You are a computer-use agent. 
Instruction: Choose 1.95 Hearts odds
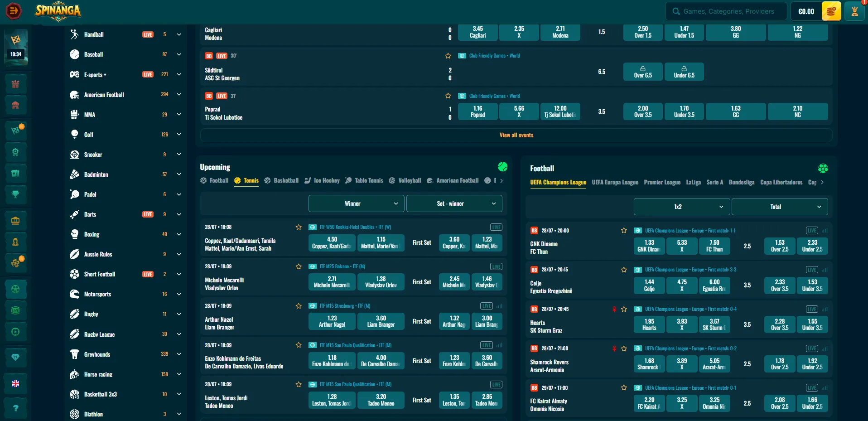[x=649, y=324]
